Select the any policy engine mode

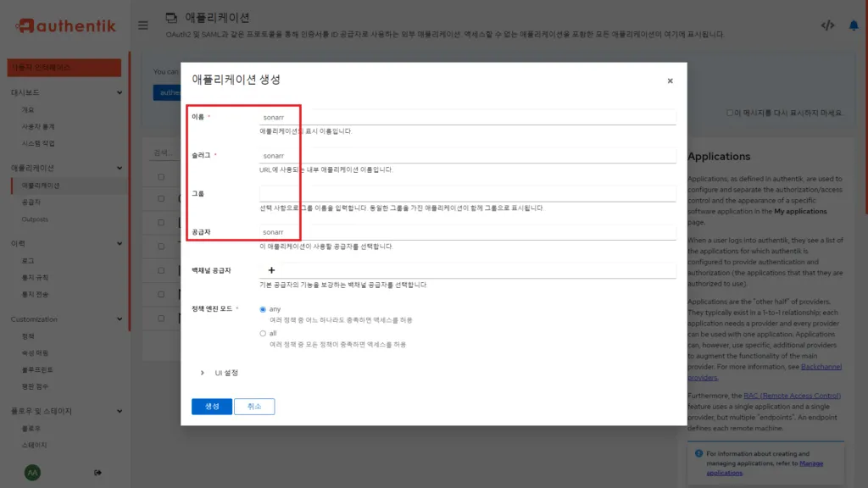tap(263, 308)
